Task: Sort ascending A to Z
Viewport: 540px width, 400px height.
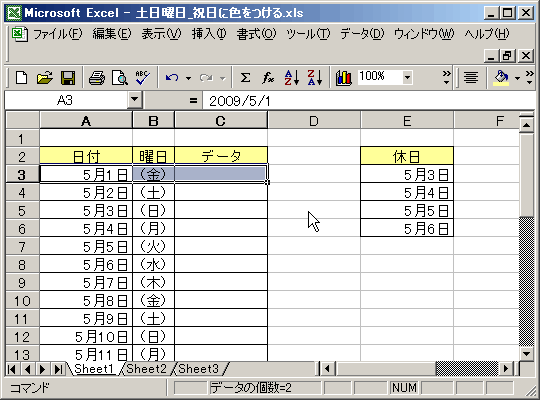Action: pos(292,78)
